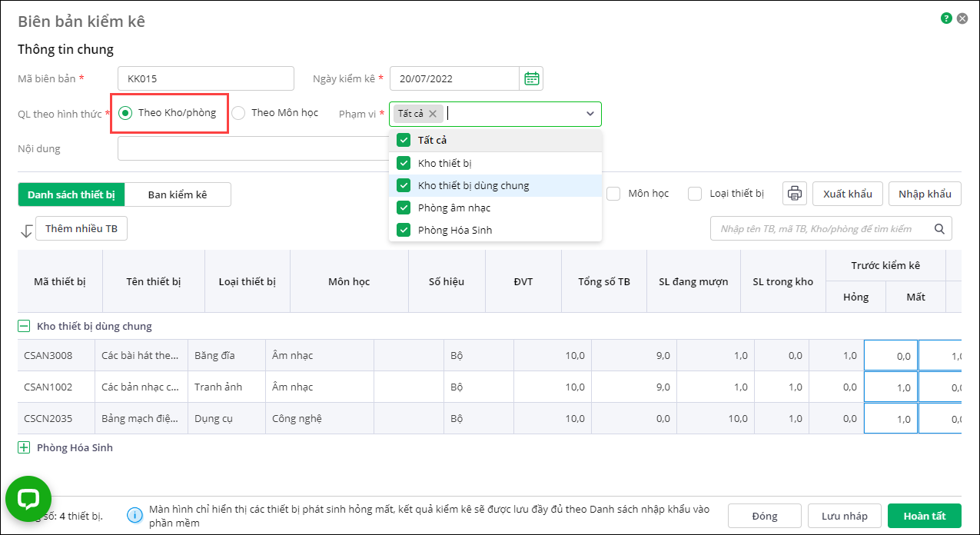Toggle the 'Phòng âm nhạc' checkbox
This screenshot has height=535, width=980.
click(404, 208)
